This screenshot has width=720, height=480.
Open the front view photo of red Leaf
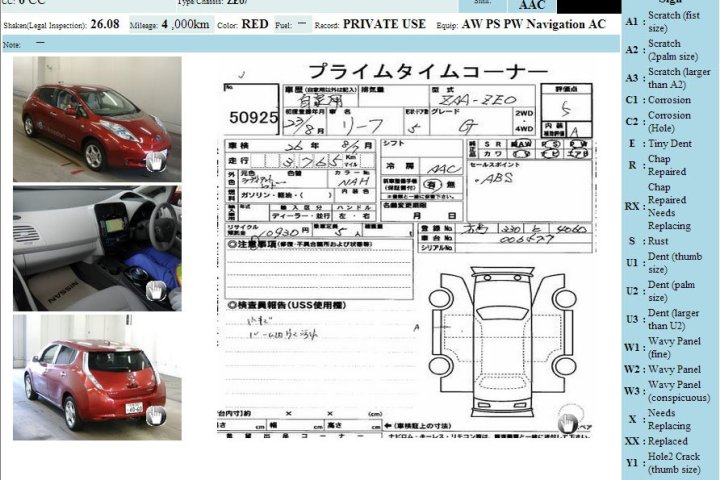(97, 119)
